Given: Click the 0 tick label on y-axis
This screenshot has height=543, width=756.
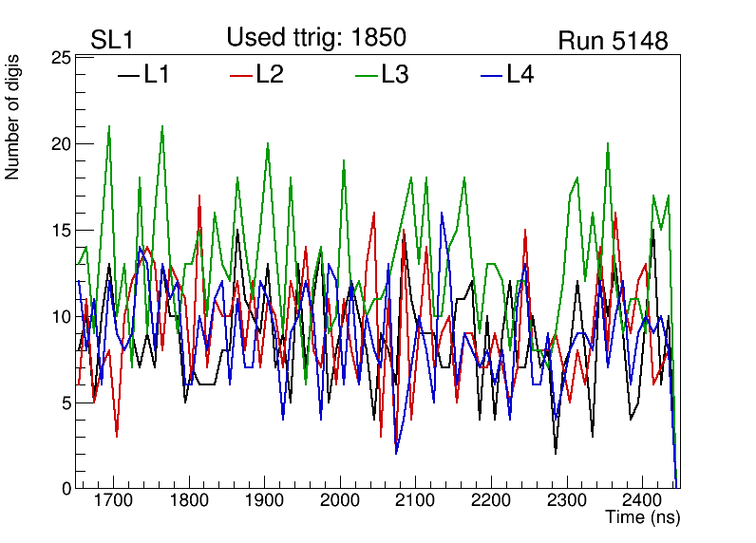Looking at the screenshot, I should (65, 489).
